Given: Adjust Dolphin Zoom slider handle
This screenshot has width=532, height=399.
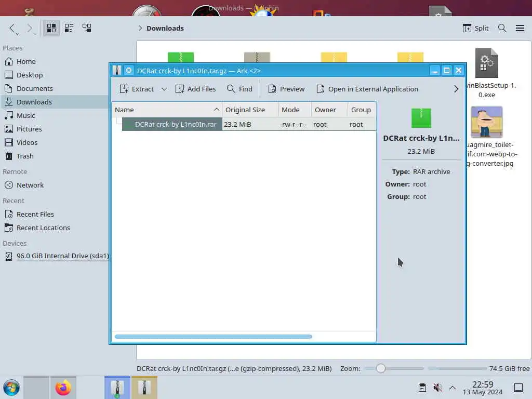Looking at the screenshot, I should pyautogui.click(x=381, y=368).
